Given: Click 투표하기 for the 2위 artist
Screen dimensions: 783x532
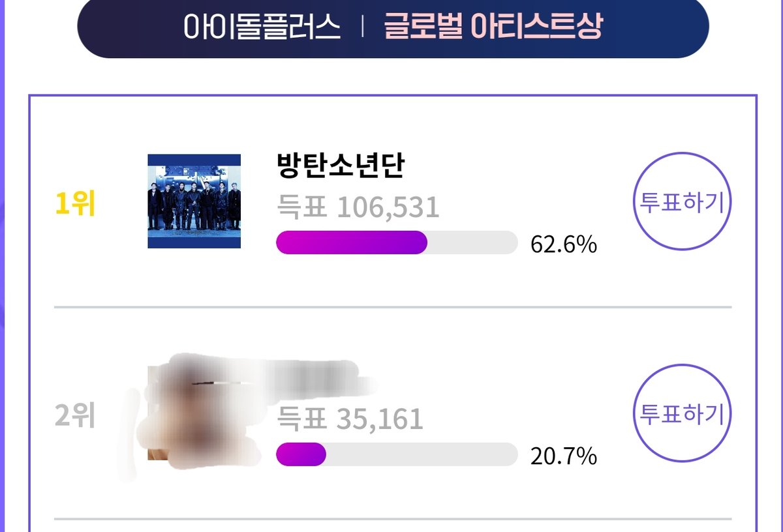Looking at the screenshot, I should click(683, 413).
